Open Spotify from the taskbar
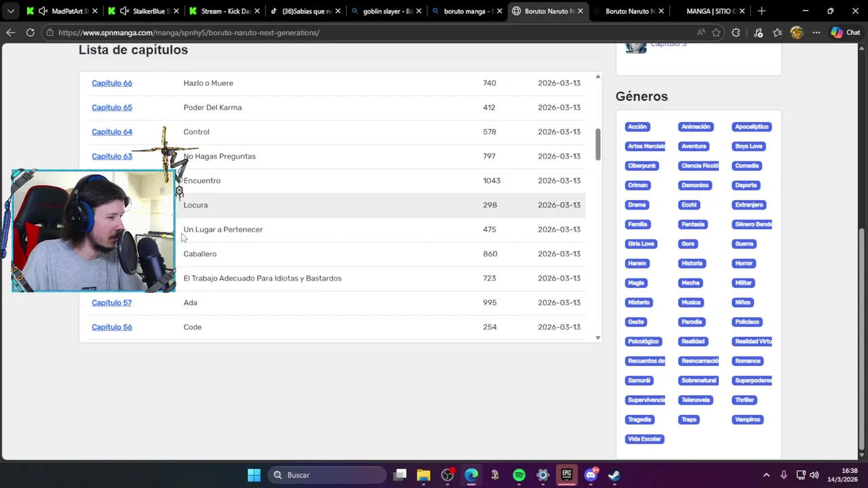Image resolution: width=868 pixels, height=488 pixels. pos(519,475)
